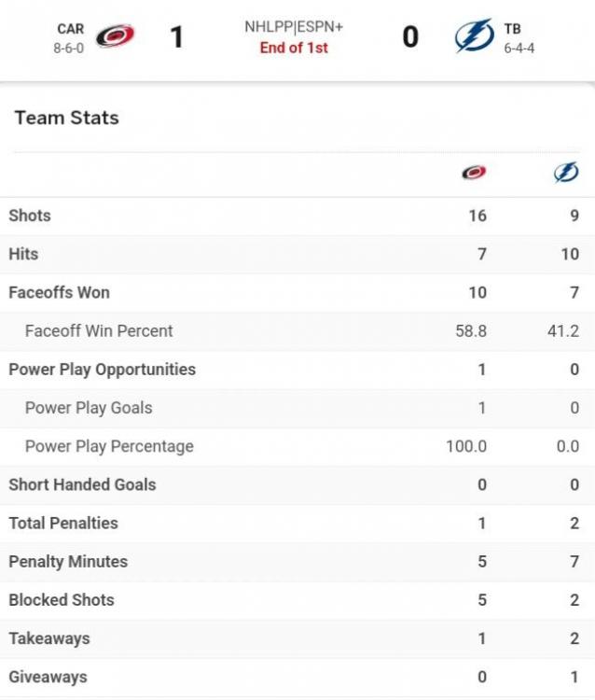Click the NHLPP|ESPN+ broadcast label
595x700 pixels.
(294, 27)
